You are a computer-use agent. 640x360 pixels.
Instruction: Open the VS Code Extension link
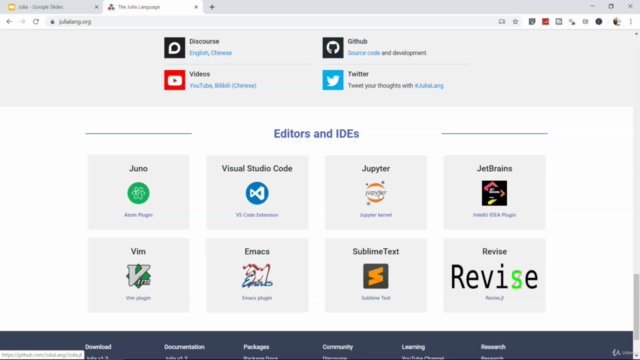coord(257,215)
